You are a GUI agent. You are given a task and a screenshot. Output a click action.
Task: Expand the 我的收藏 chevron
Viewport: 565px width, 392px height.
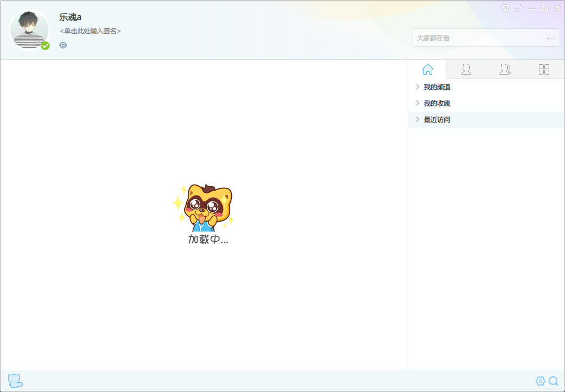coord(417,103)
